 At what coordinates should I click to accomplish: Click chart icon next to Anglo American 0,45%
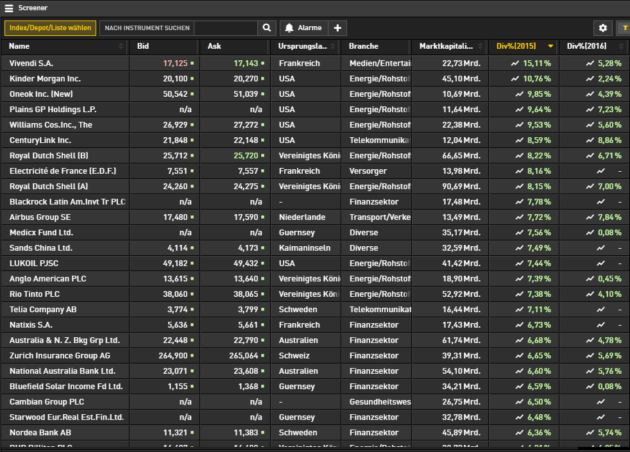[x=589, y=279]
